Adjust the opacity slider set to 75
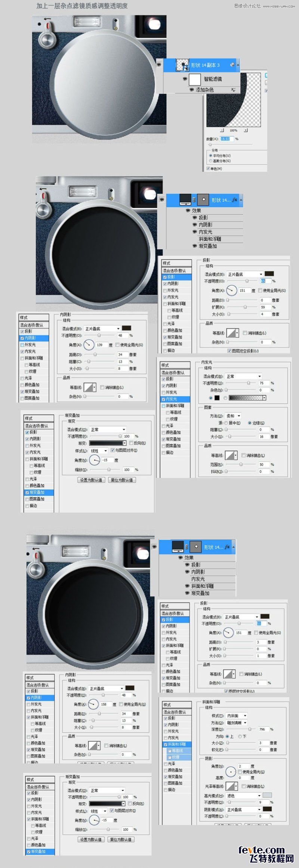 [249, 383]
